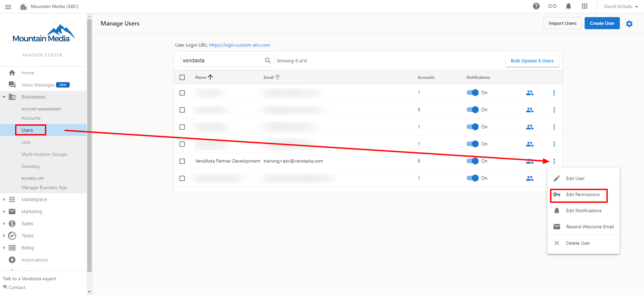Click the Marketplace grid icon
The width and height of the screenshot is (644, 295).
(12, 199)
